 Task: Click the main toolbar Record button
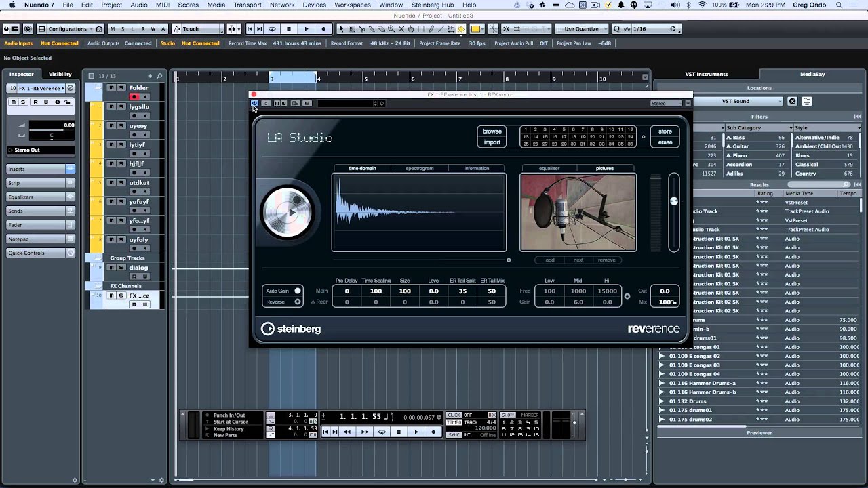[323, 29]
